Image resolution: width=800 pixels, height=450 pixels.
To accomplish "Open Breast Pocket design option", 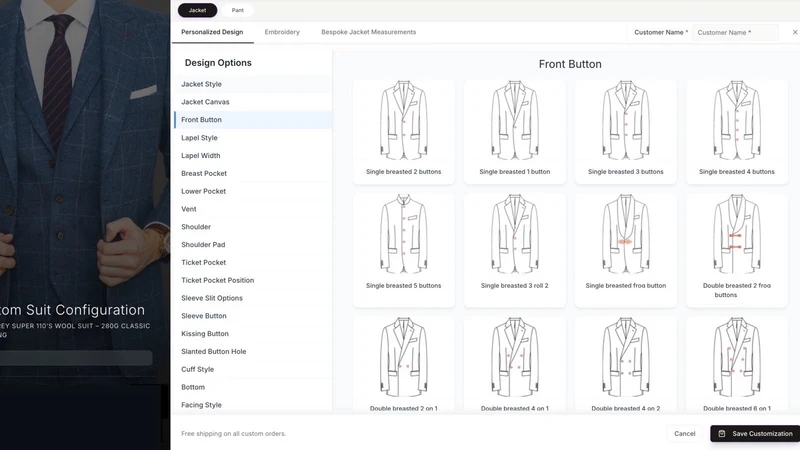I will (x=253, y=173).
